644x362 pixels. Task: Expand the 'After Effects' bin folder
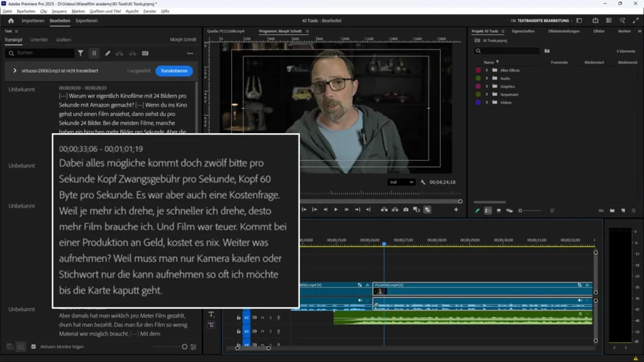point(487,70)
